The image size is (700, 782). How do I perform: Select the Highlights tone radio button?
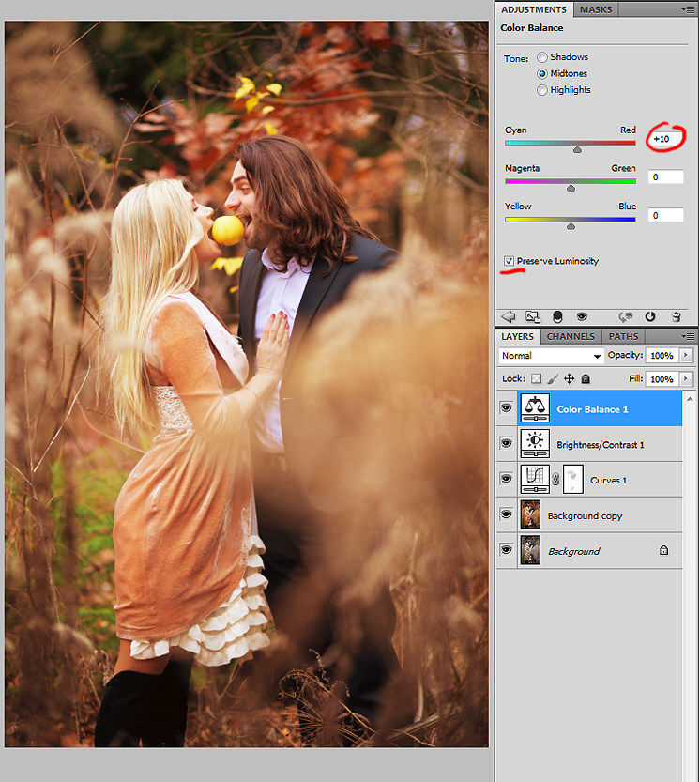coord(542,90)
